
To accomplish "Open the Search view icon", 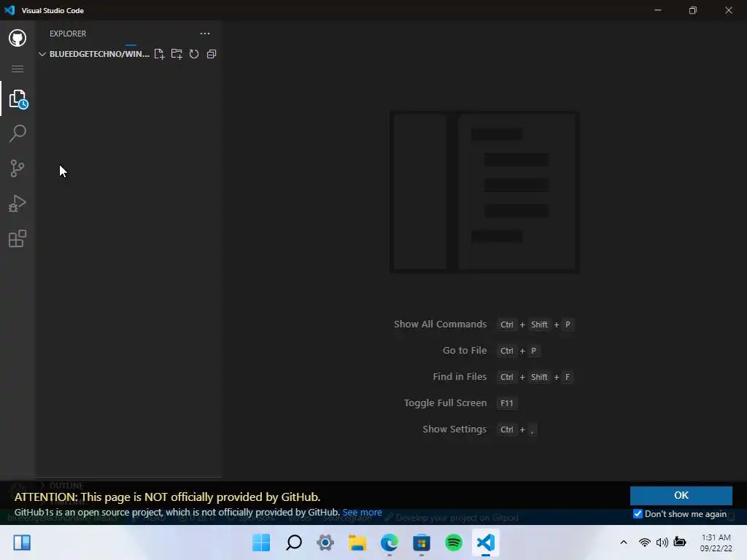I will point(18,133).
